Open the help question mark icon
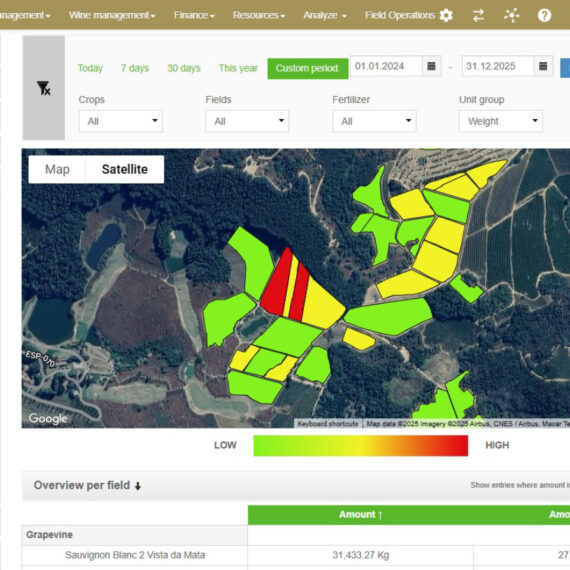The height and width of the screenshot is (570, 570). (544, 15)
